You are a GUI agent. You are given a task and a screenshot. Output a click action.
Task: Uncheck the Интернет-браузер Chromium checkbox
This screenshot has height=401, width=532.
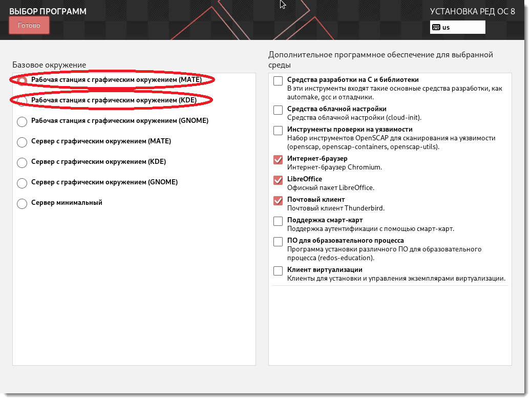coord(278,160)
